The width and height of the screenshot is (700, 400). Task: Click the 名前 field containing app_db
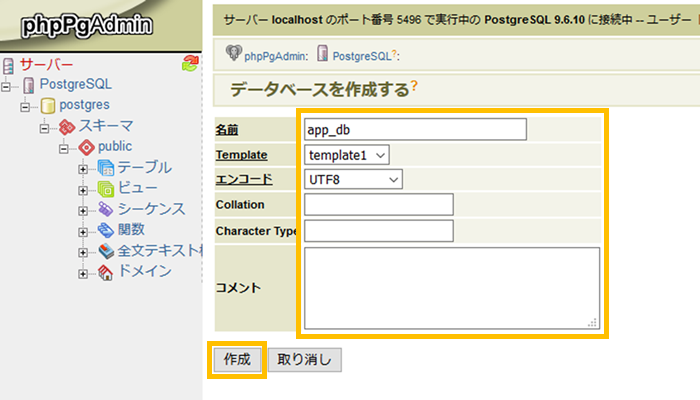pos(414,130)
